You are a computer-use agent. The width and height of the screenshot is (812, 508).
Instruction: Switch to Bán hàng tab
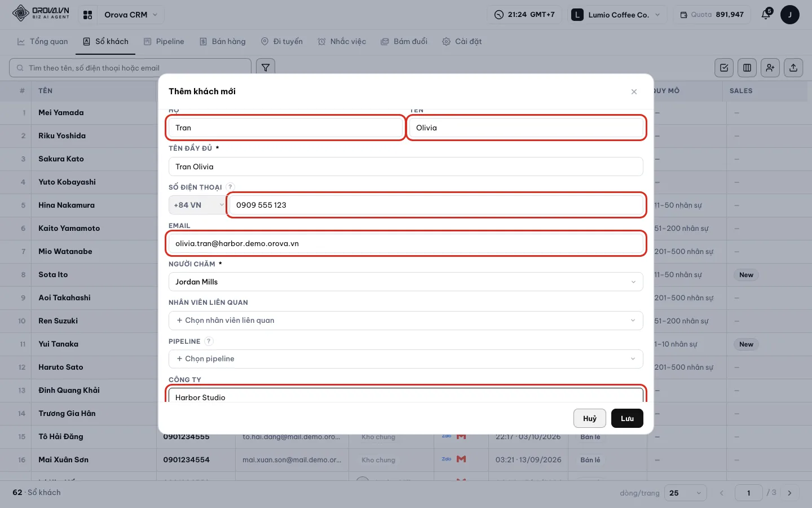pos(223,41)
